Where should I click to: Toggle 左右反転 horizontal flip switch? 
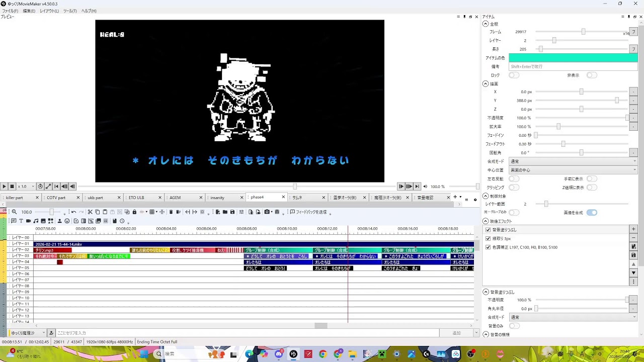pyautogui.click(x=514, y=178)
